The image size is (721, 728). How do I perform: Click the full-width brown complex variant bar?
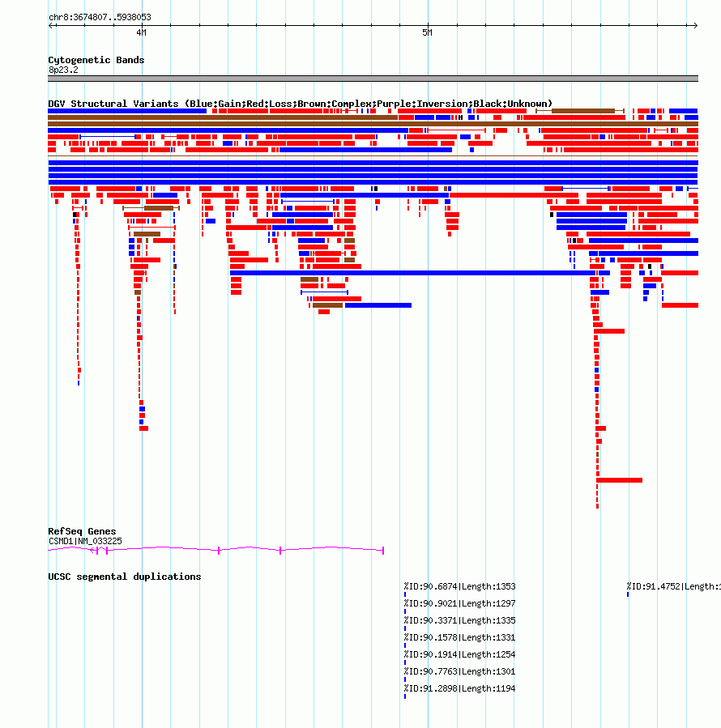[x=373, y=124]
